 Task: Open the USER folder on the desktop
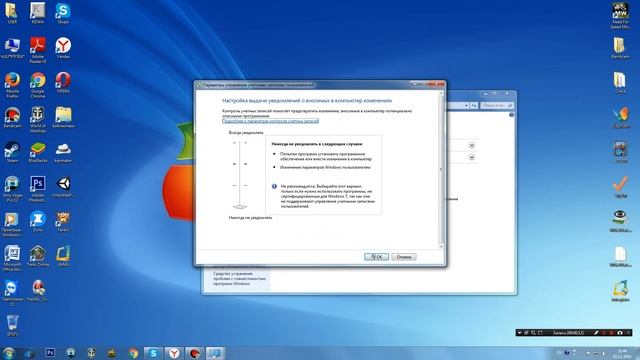[12, 13]
